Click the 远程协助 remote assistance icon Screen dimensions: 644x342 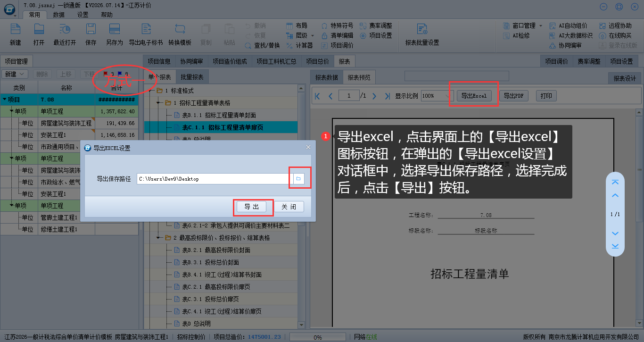(x=603, y=25)
